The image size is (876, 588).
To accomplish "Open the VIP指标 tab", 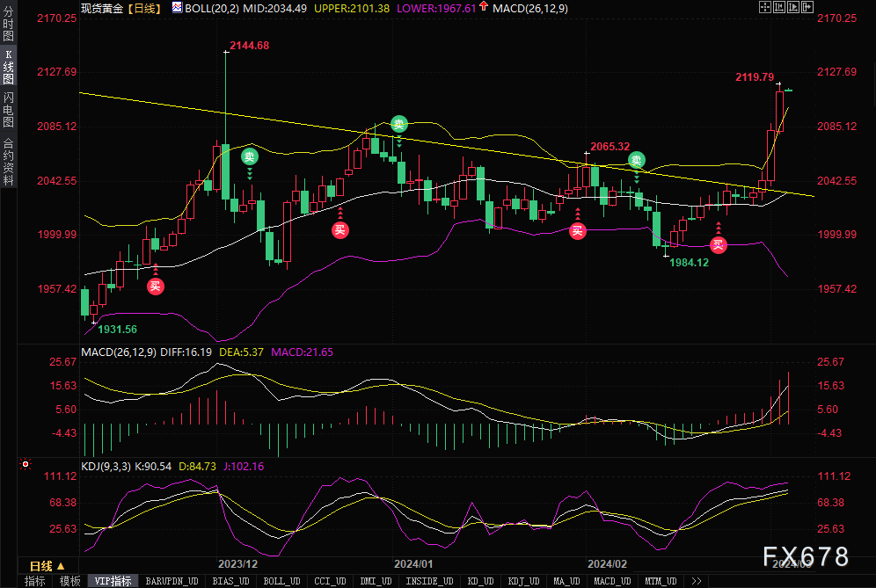I will tap(113, 581).
